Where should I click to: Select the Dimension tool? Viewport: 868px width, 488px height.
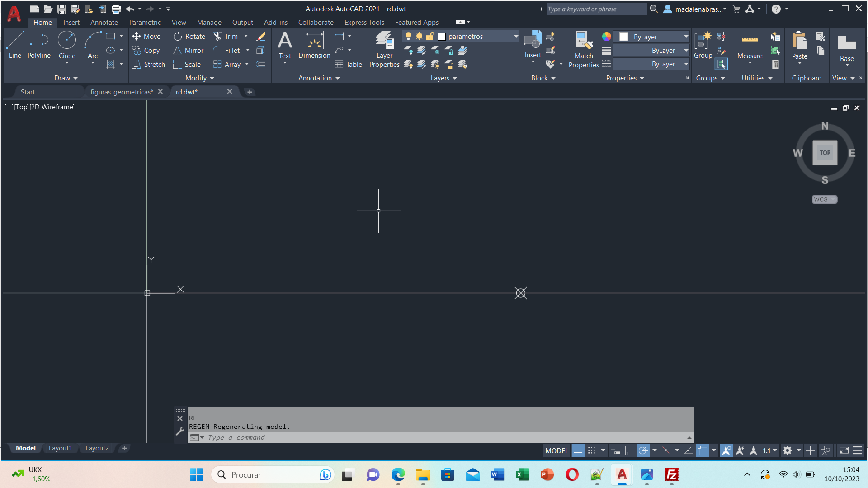pos(314,45)
